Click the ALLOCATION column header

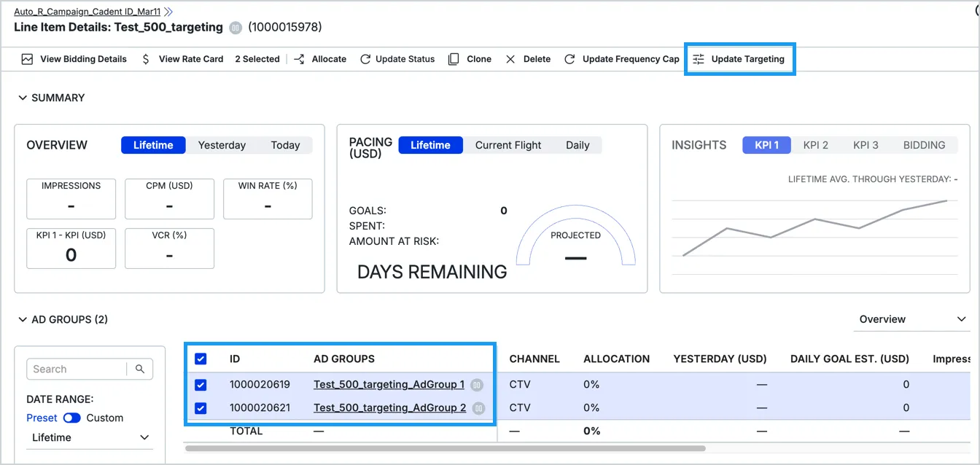pos(616,359)
